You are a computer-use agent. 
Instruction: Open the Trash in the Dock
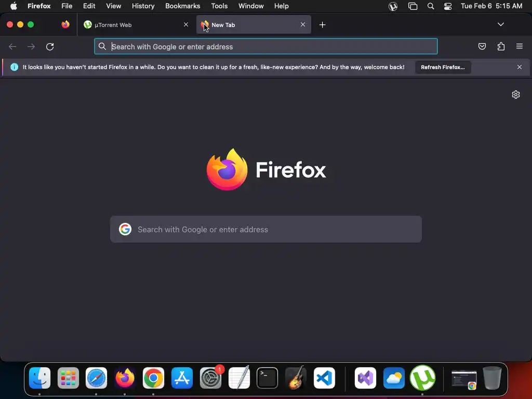click(492, 378)
